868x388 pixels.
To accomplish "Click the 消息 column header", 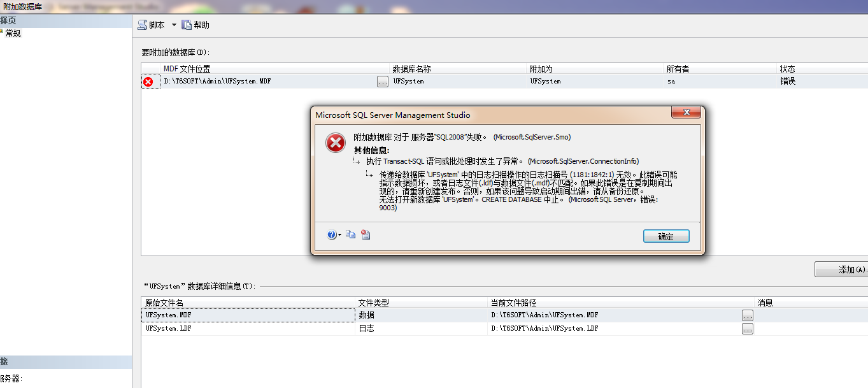I will (811, 303).
